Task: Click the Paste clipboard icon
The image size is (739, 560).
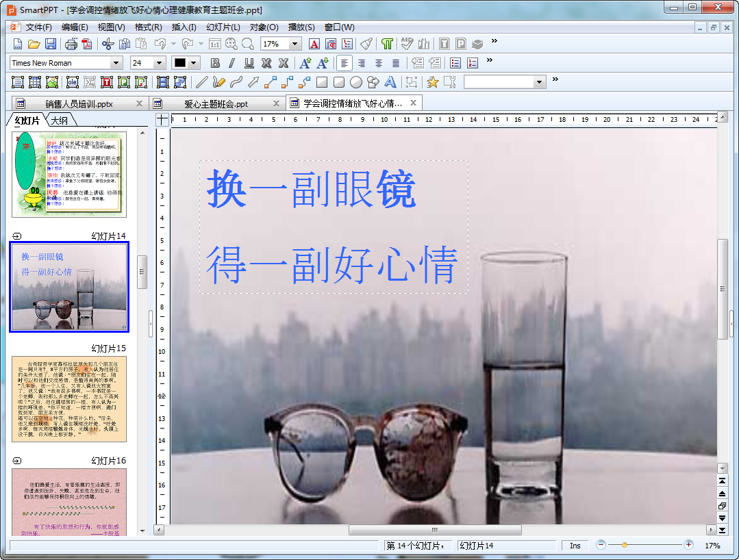Action: [141, 44]
